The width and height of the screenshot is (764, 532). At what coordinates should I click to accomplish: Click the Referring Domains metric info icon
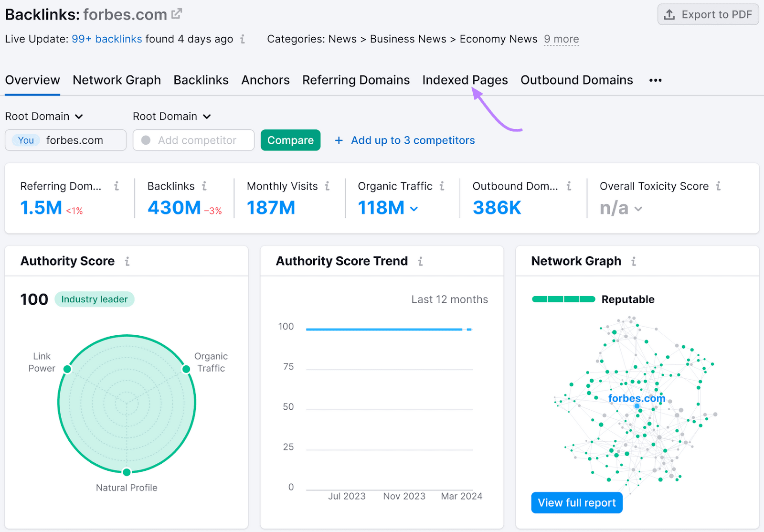point(117,187)
